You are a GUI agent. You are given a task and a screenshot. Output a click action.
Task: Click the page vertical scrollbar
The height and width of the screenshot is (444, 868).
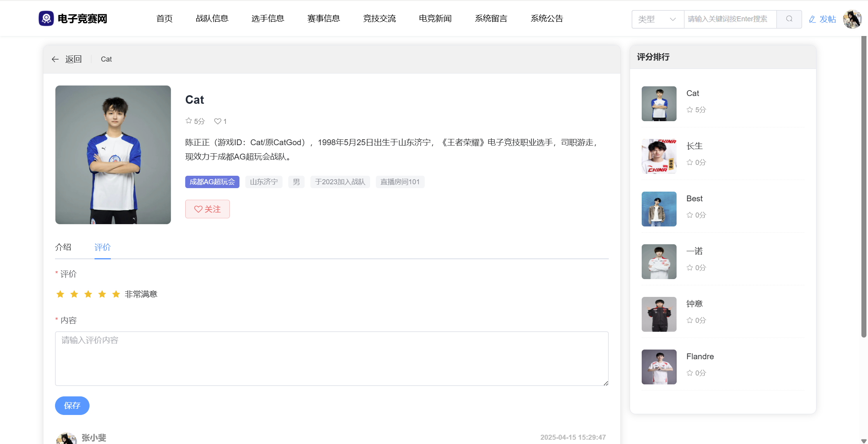(x=863, y=186)
